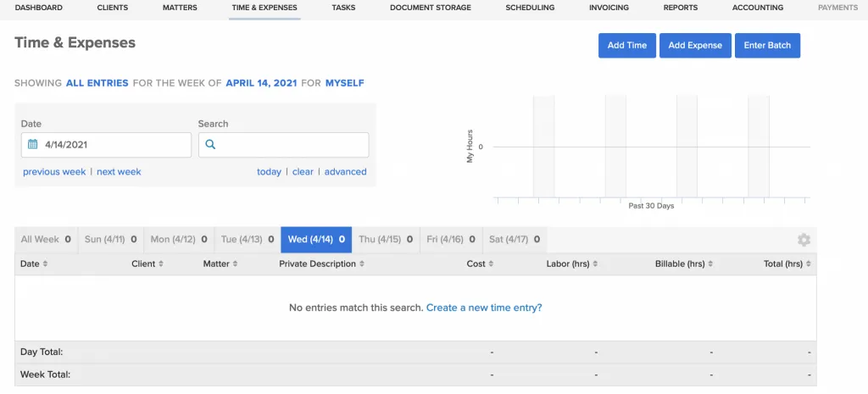Click the Date input field 4/14/2021
Viewport: 868px width, 394px height.
pyautogui.click(x=106, y=144)
